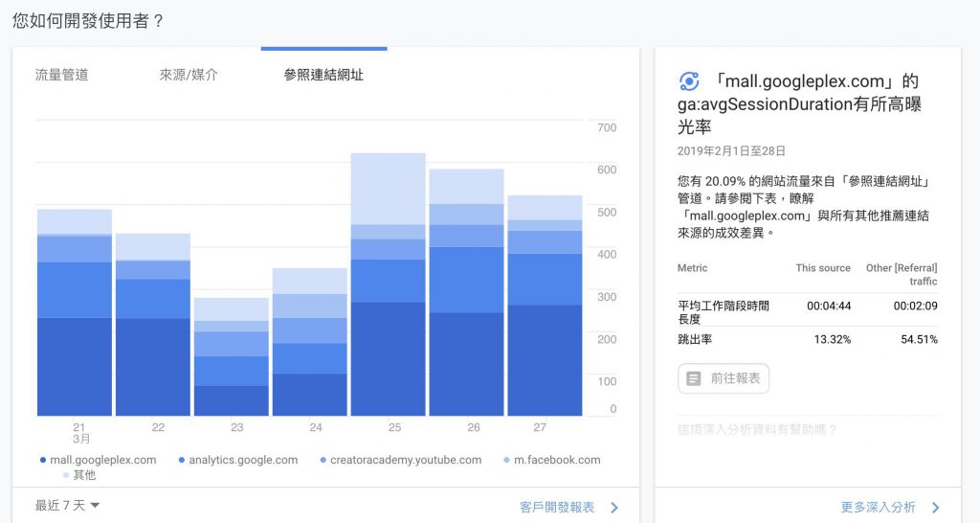
Task: Switch to the 流量管道 tab
Action: click(x=61, y=75)
